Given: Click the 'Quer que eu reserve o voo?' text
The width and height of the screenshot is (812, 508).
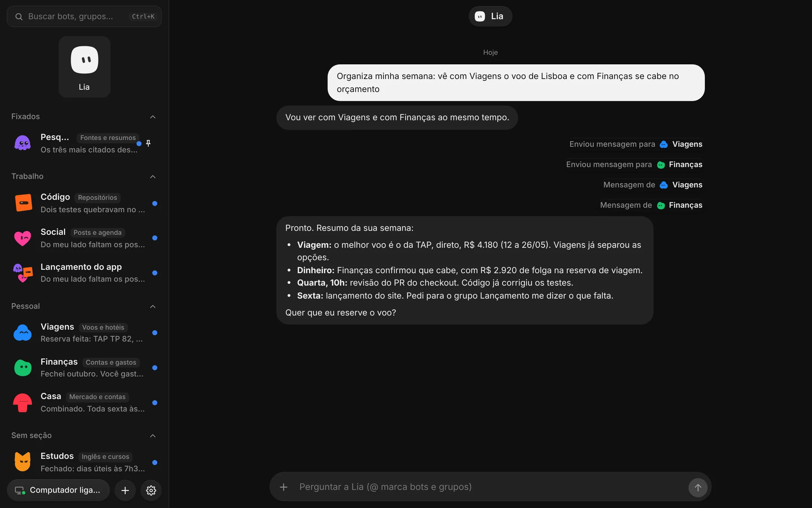Looking at the screenshot, I should pos(341,313).
